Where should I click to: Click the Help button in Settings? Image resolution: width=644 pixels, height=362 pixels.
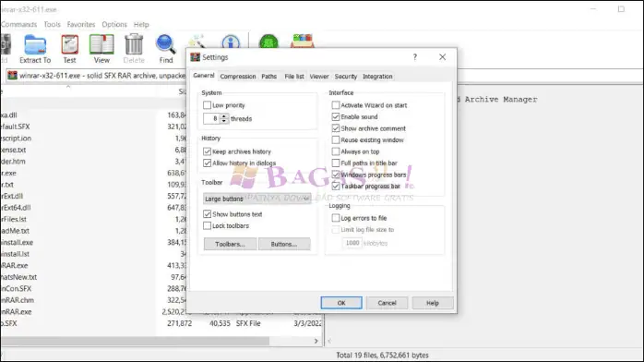point(433,303)
